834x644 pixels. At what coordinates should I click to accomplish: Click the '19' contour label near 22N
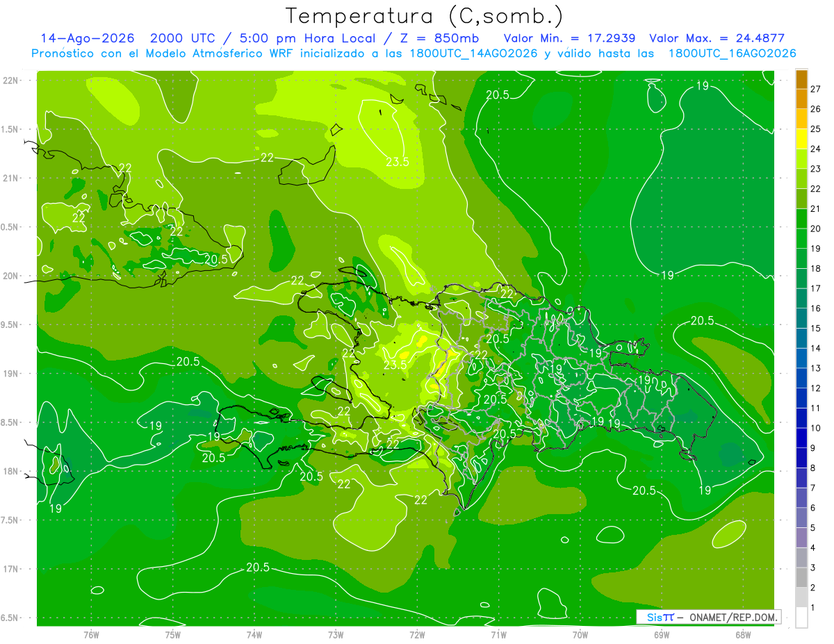[x=703, y=86]
